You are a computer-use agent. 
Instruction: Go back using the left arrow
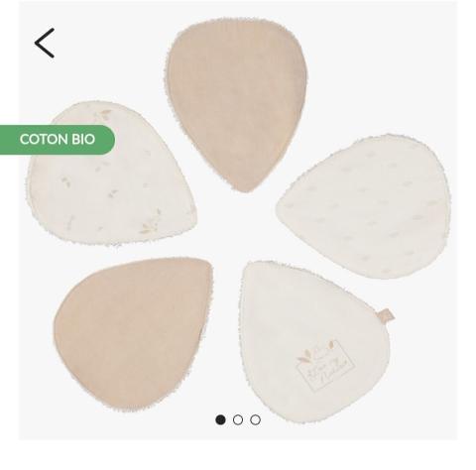(x=45, y=43)
